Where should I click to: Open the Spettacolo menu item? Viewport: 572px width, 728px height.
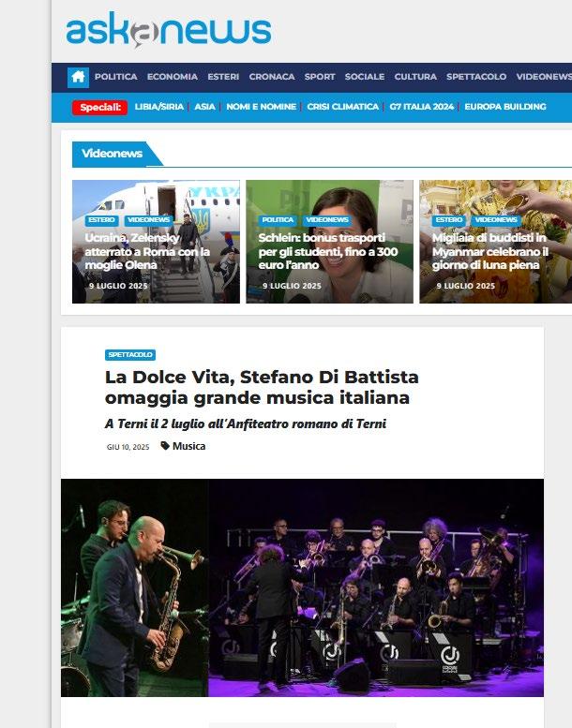tap(476, 77)
